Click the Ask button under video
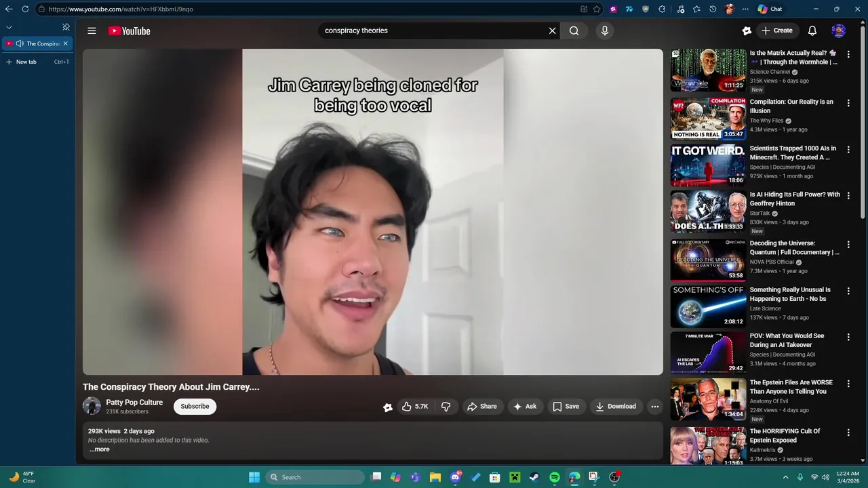 pyautogui.click(x=526, y=407)
